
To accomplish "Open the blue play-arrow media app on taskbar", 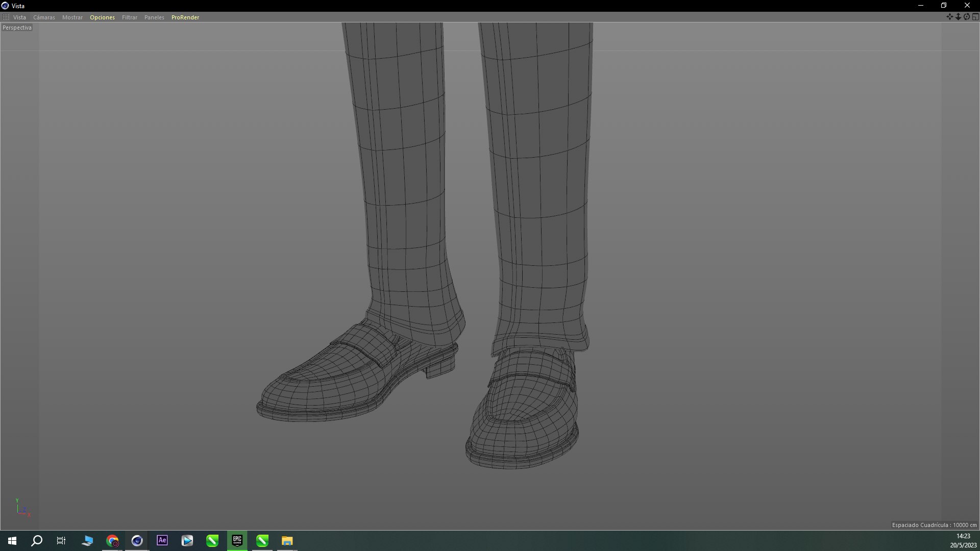I will pos(187,541).
